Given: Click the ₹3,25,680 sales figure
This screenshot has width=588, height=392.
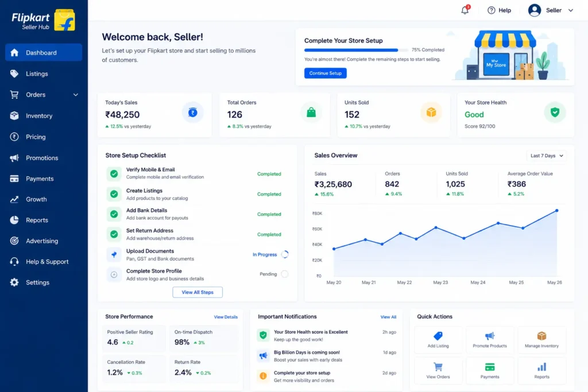Looking at the screenshot, I should [x=333, y=184].
